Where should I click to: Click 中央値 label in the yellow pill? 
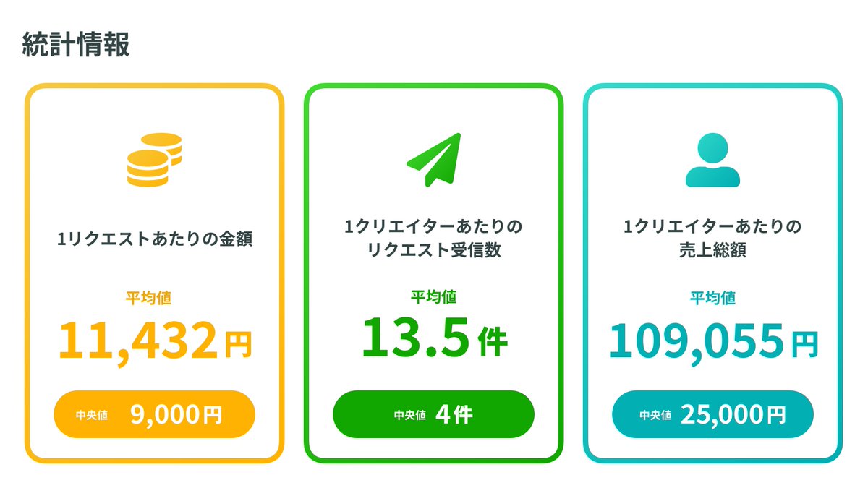(91, 415)
